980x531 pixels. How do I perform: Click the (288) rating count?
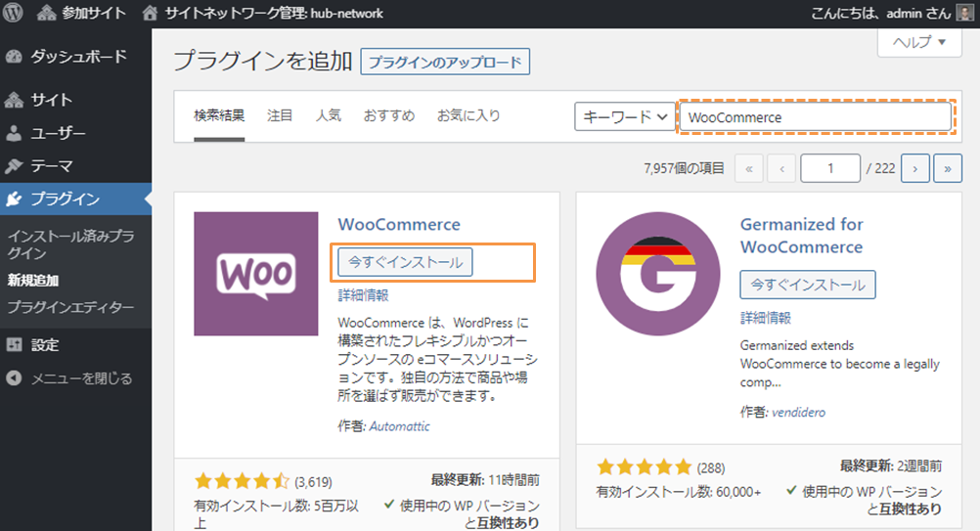coord(711,467)
